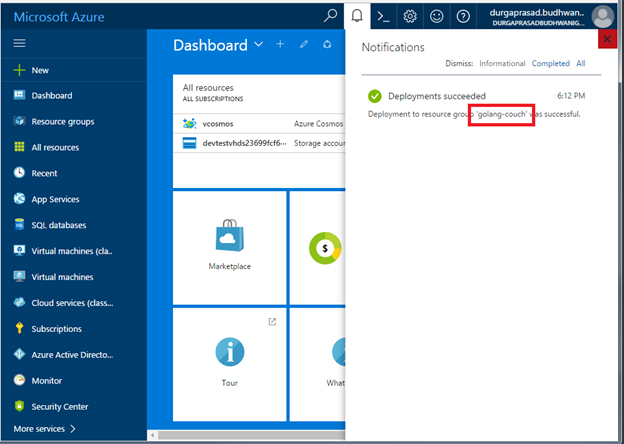Image resolution: width=624 pixels, height=444 pixels.
Task: Click ALL SUBSCRIPTIONS subtitle
Action: (213, 99)
